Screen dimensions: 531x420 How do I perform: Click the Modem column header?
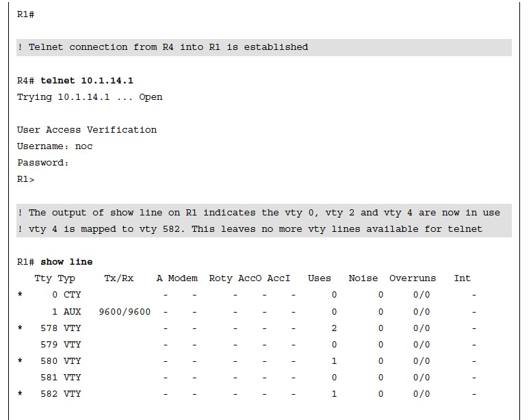[183, 278]
